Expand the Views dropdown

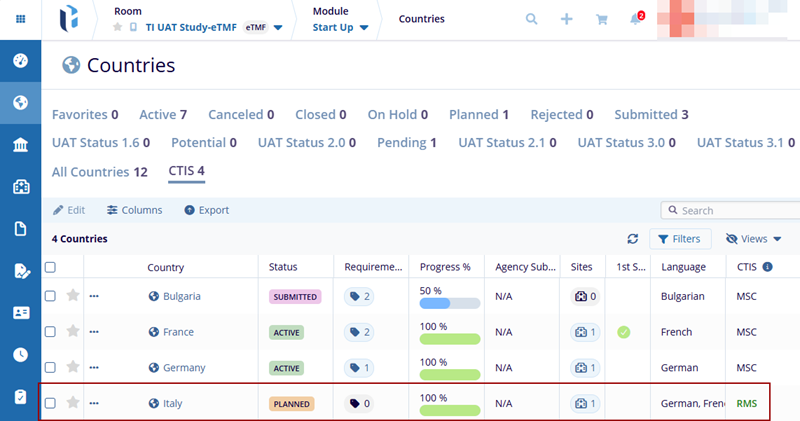(x=753, y=239)
